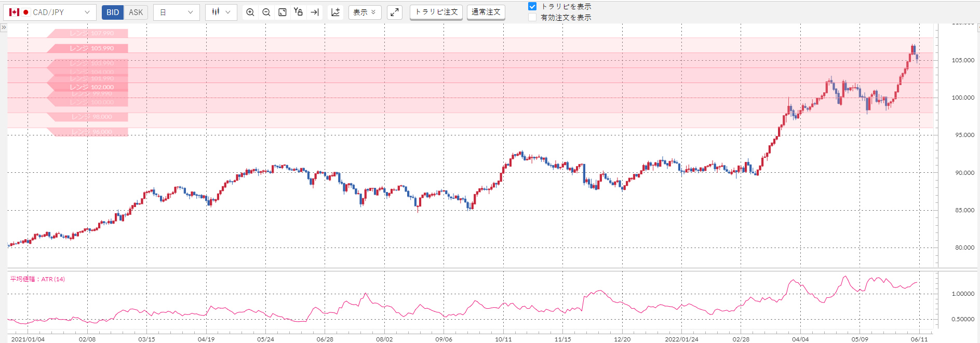Screen dimensions: 980x343
Task: Click the 100.000 price axis label
Action: pyautogui.click(x=963, y=98)
